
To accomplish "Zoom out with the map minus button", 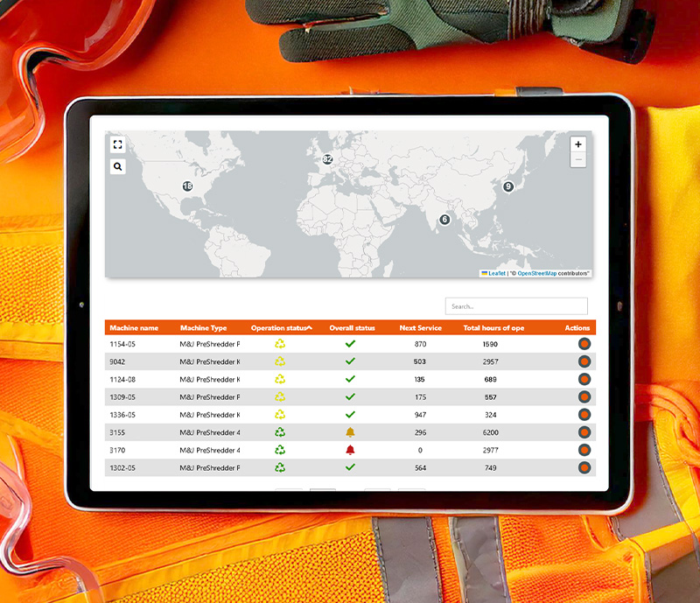I will [x=577, y=160].
